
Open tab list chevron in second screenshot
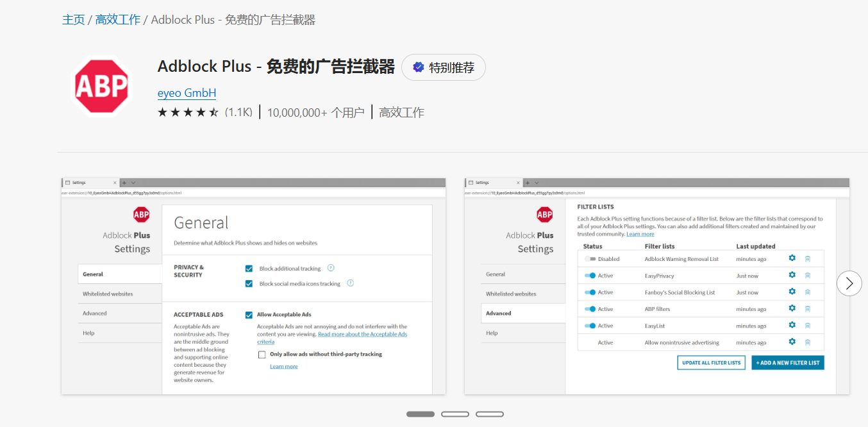click(537, 183)
